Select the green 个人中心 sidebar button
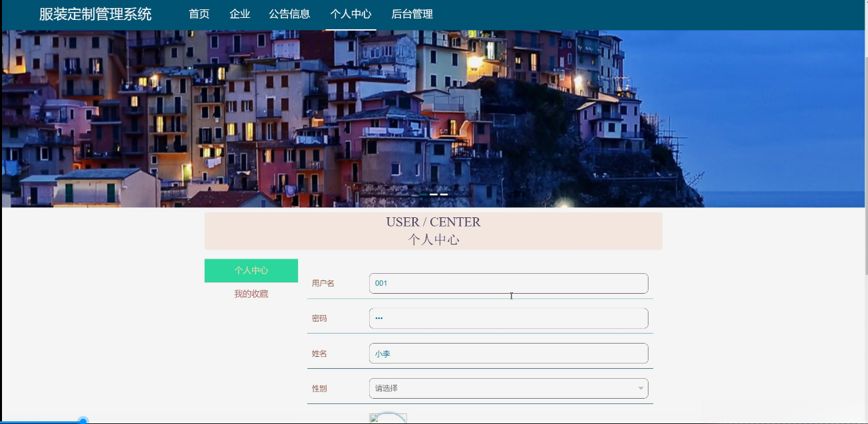This screenshot has height=424, width=868. coord(251,270)
